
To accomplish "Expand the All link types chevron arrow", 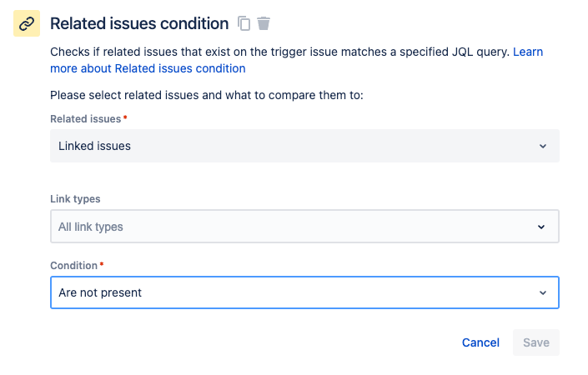I will [x=542, y=227].
